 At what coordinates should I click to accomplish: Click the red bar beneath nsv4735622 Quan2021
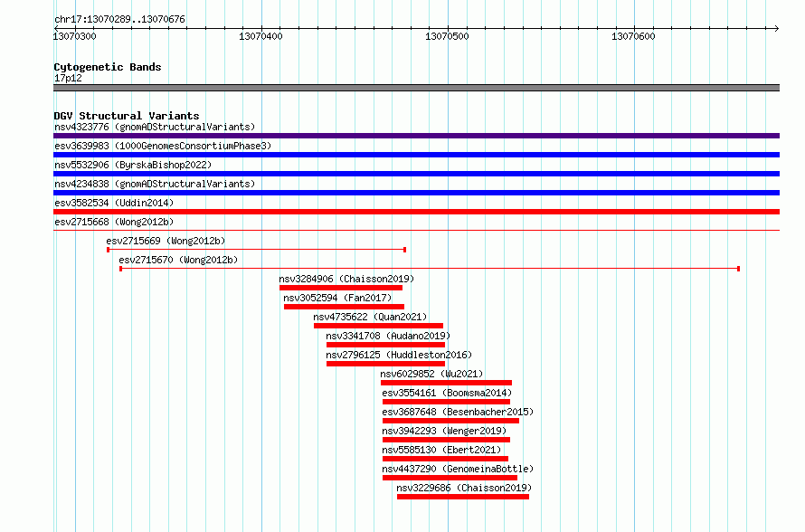[x=378, y=326]
